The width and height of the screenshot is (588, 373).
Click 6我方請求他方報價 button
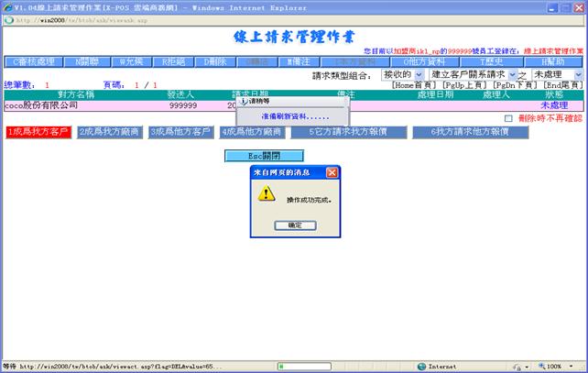pyautogui.click(x=470, y=132)
